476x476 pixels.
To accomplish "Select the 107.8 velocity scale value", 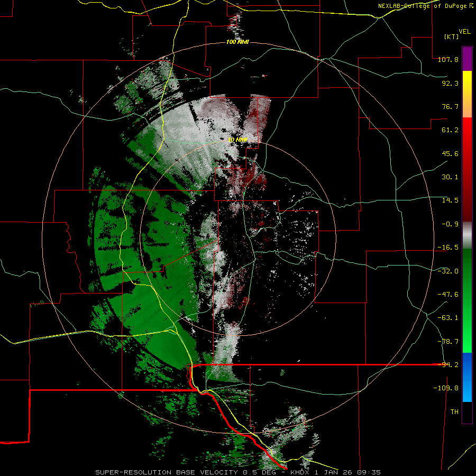I will point(448,59).
